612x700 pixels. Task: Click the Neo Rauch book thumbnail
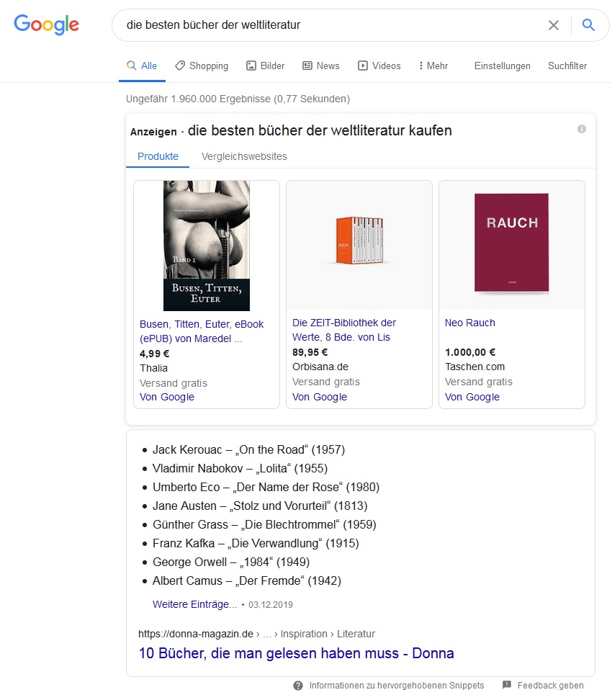point(511,243)
